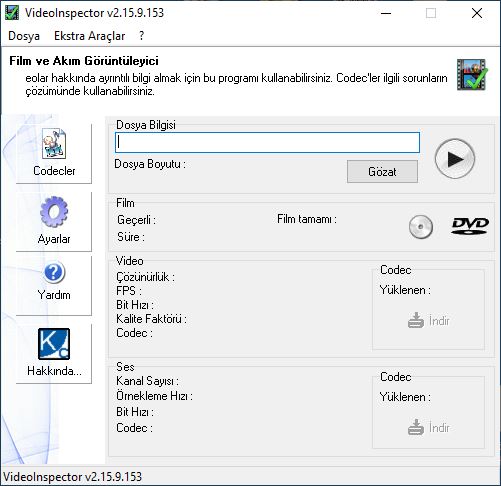The image size is (501, 486).
Task: Click the status bar version text
Action: [x=72, y=477]
